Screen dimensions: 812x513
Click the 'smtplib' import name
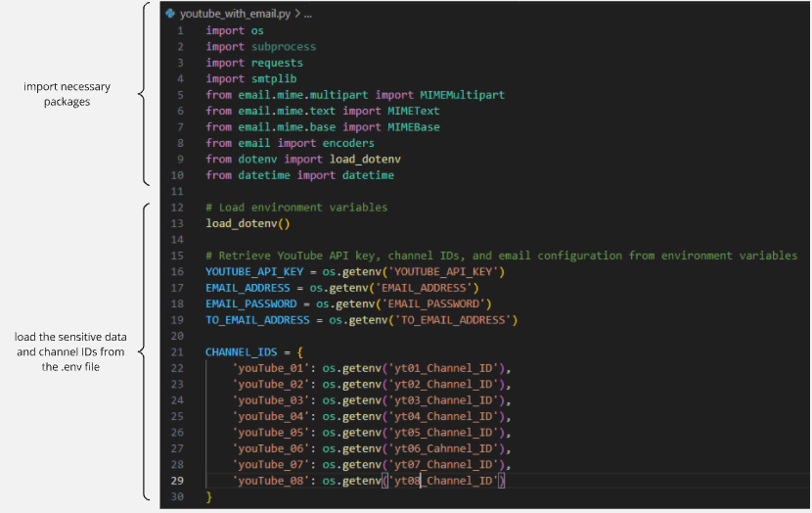[274, 78]
